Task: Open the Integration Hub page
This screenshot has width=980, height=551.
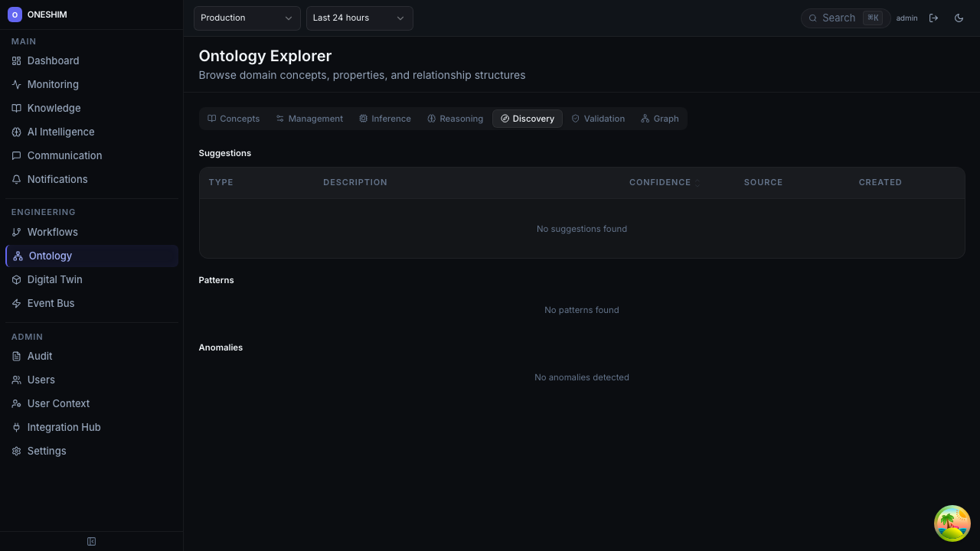Action: point(64,427)
